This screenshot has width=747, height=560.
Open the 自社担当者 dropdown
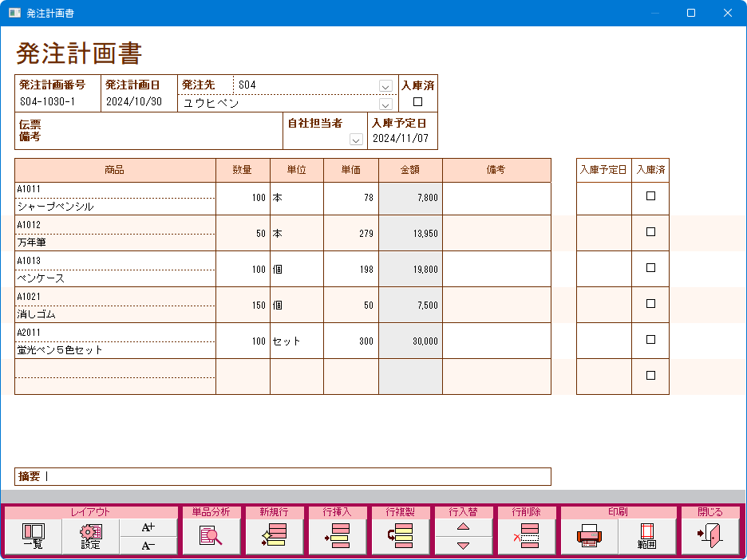[356, 140]
